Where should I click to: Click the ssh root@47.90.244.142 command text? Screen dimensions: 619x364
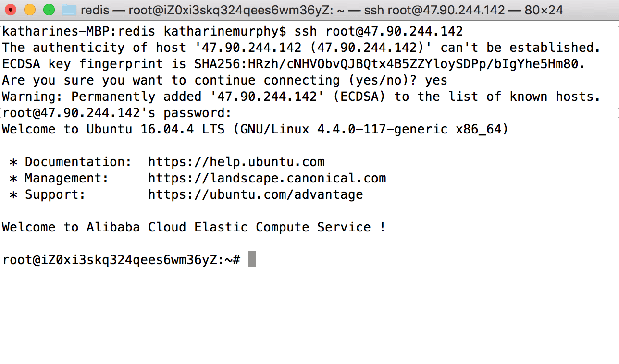coord(379,32)
